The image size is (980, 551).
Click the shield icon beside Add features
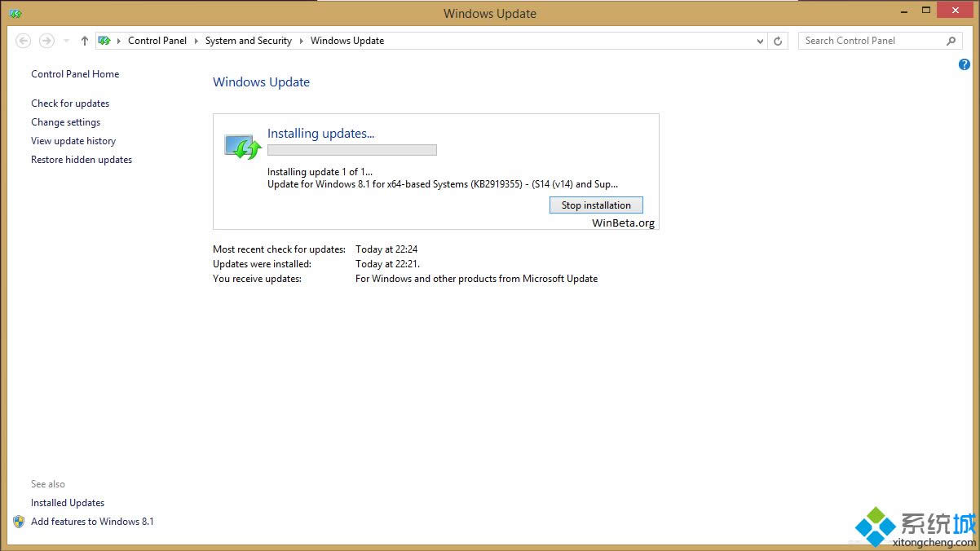coord(19,522)
